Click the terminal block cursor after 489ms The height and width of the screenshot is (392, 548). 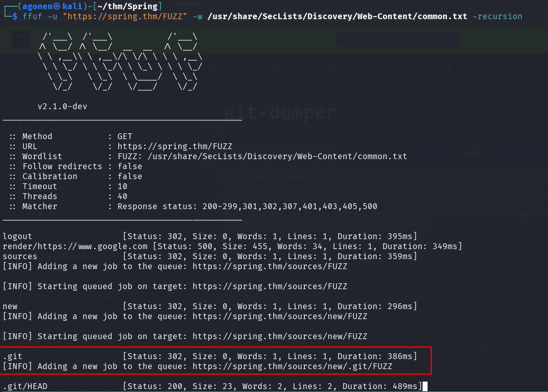tap(425, 387)
